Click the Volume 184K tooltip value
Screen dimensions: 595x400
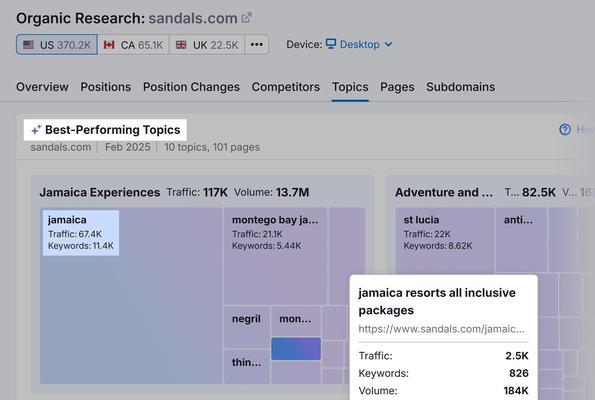(x=516, y=391)
